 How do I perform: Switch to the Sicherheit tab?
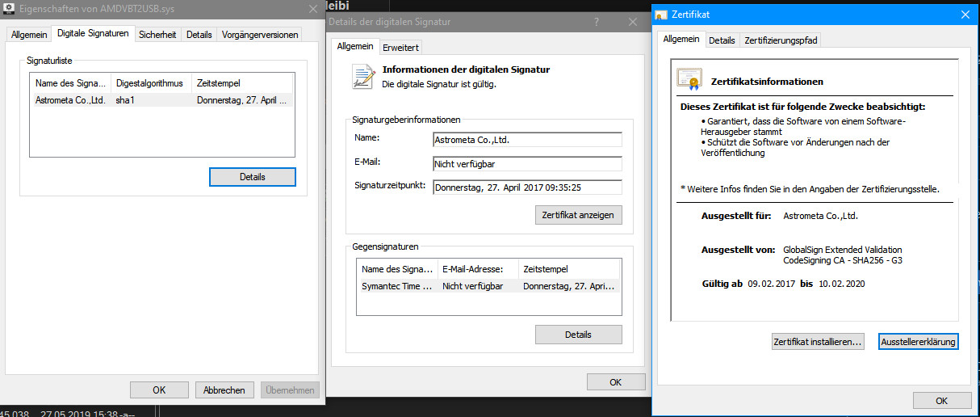click(157, 35)
